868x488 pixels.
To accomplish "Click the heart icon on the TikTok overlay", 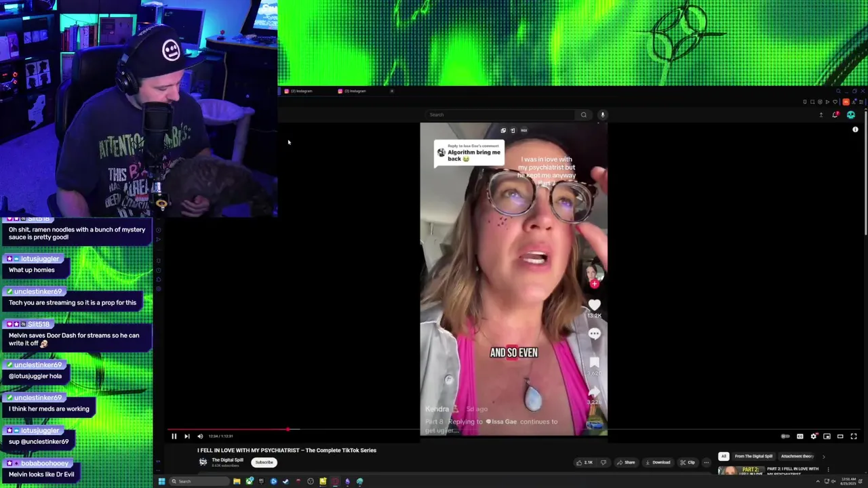I will 595,305.
